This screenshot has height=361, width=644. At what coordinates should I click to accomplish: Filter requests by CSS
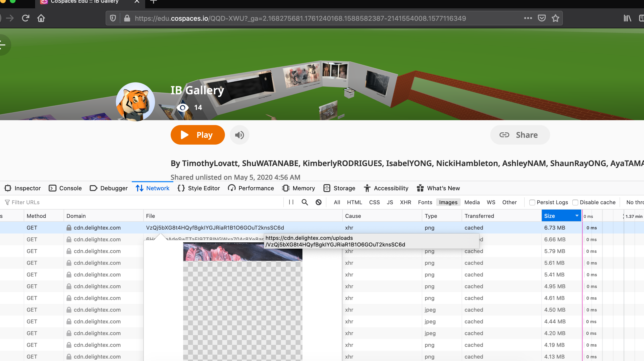(x=374, y=202)
